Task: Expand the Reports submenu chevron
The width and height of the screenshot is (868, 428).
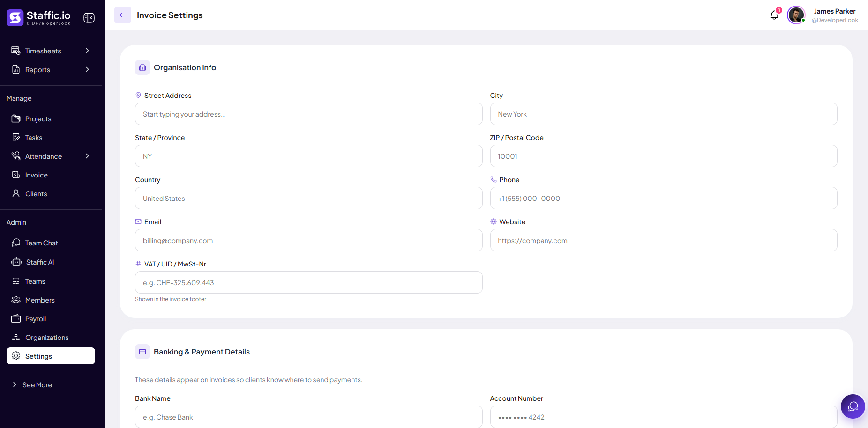Action: (87, 69)
